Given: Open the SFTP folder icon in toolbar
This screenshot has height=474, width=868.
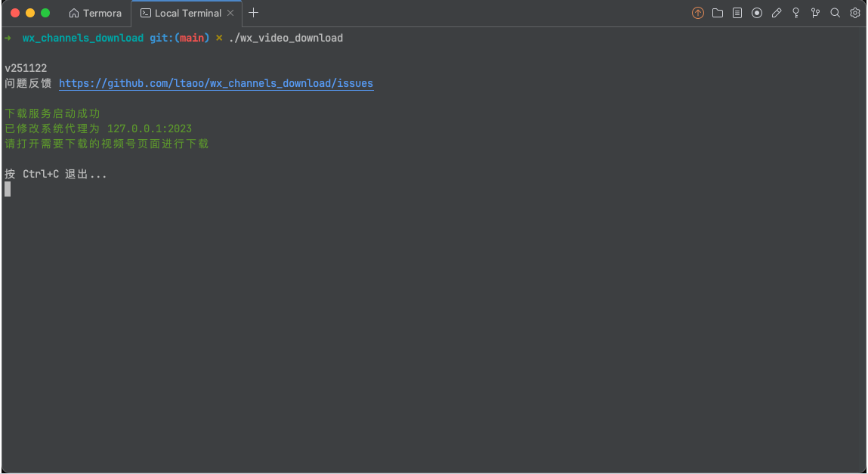Looking at the screenshot, I should coord(717,13).
